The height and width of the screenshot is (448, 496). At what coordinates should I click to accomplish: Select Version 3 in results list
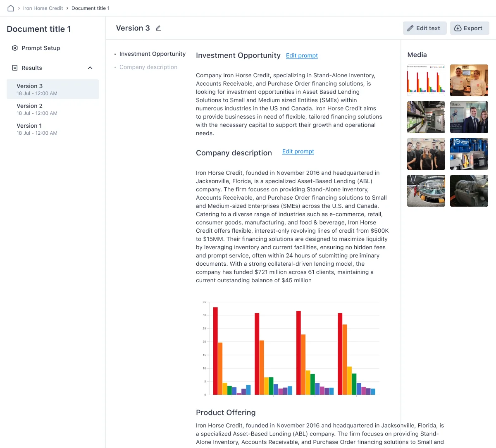tap(52, 89)
